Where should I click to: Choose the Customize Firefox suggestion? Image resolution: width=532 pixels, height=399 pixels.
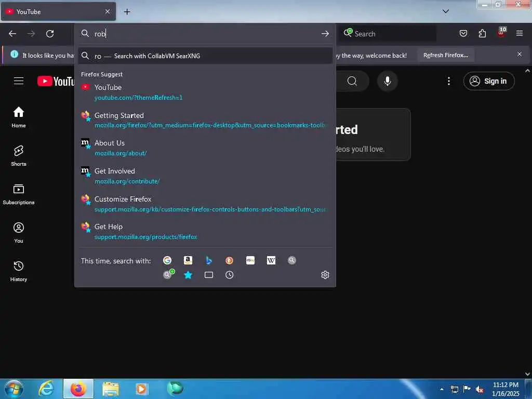coord(205,204)
